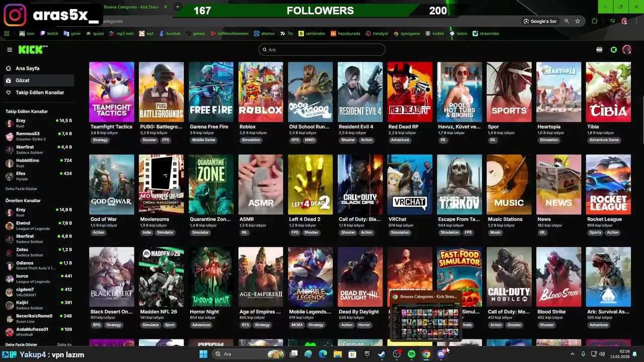The height and width of the screenshot is (362, 644).
Task: Click the Left 4 Dead 2 title text
Action: tap(305, 219)
